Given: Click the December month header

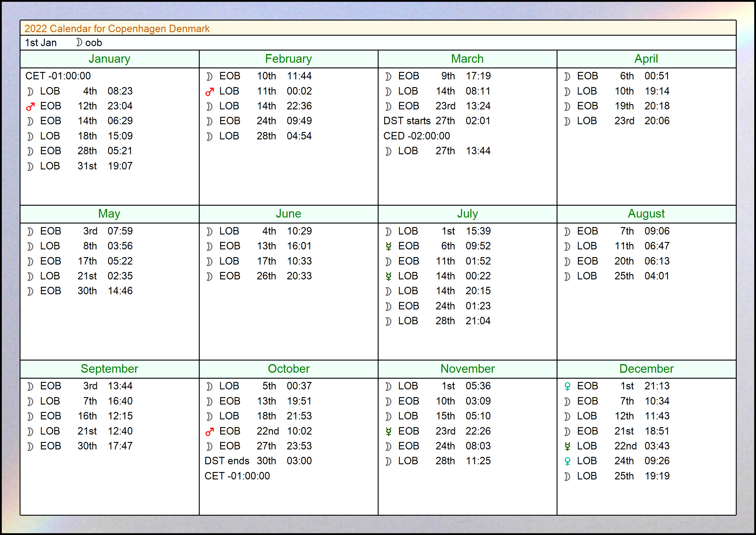Looking at the screenshot, I should [x=646, y=369].
